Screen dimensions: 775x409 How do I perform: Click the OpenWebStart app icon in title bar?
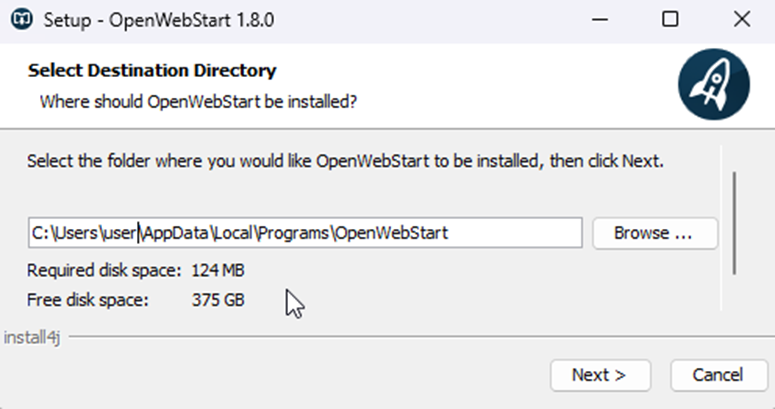tap(22, 20)
